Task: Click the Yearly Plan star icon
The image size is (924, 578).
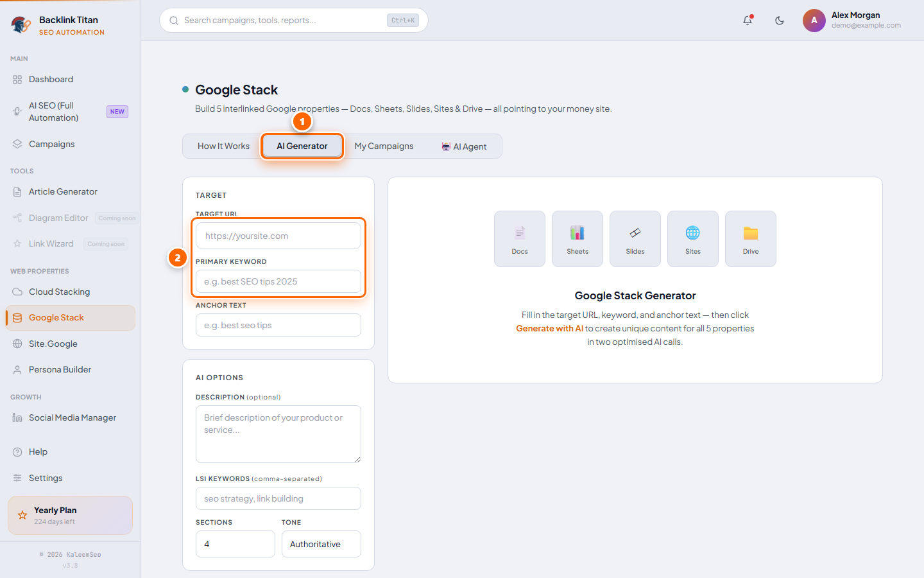Action: pyautogui.click(x=22, y=515)
